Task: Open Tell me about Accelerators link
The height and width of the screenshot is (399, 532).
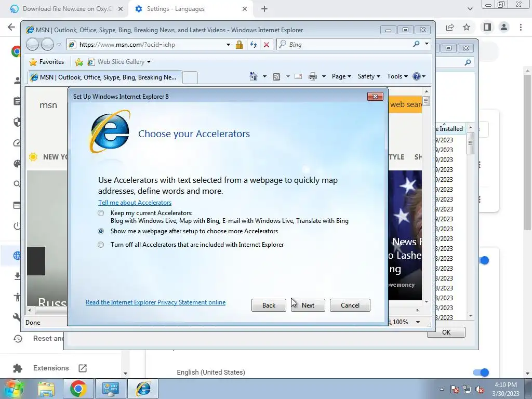Action: point(135,203)
